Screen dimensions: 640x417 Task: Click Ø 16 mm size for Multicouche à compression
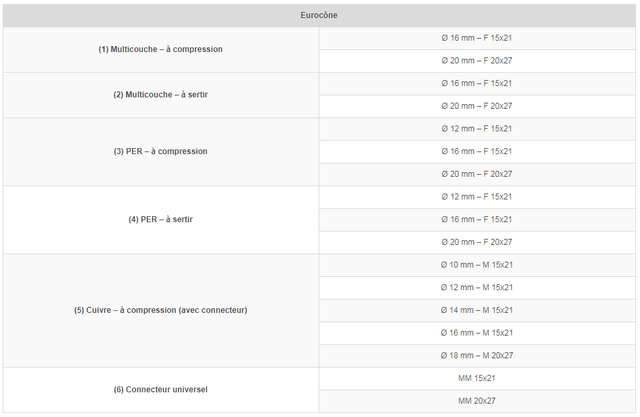tap(477, 38)
